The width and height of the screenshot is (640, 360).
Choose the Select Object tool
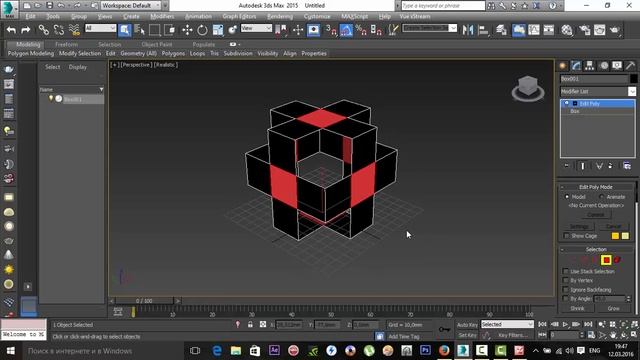124,30
